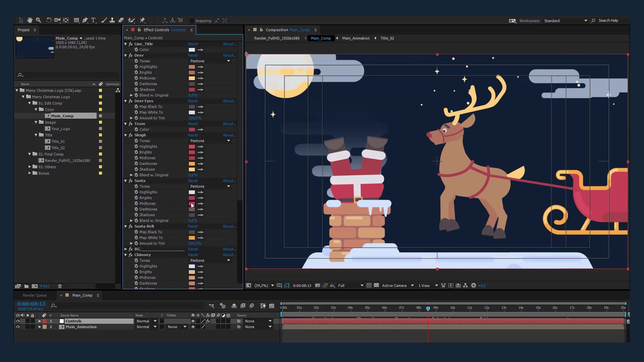
Task: Switch to Render Queue tab
Action: pos(35,295)
